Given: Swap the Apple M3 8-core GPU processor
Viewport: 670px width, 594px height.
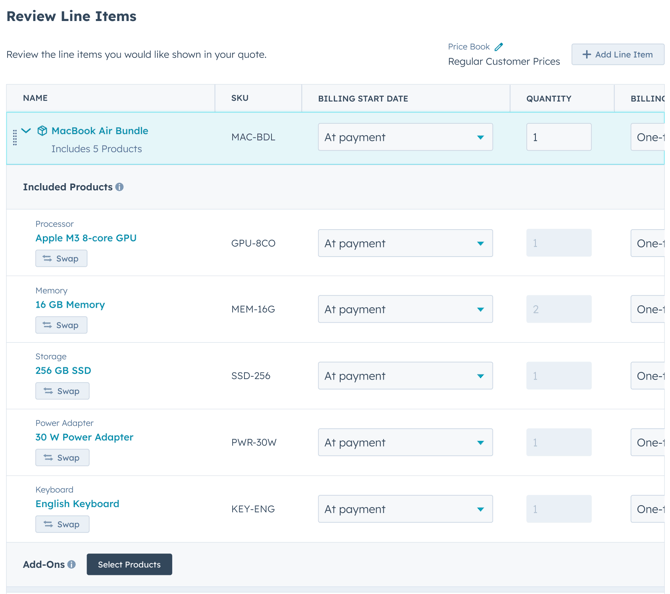Looking at the screenshot, I should [x=61, y=259].
